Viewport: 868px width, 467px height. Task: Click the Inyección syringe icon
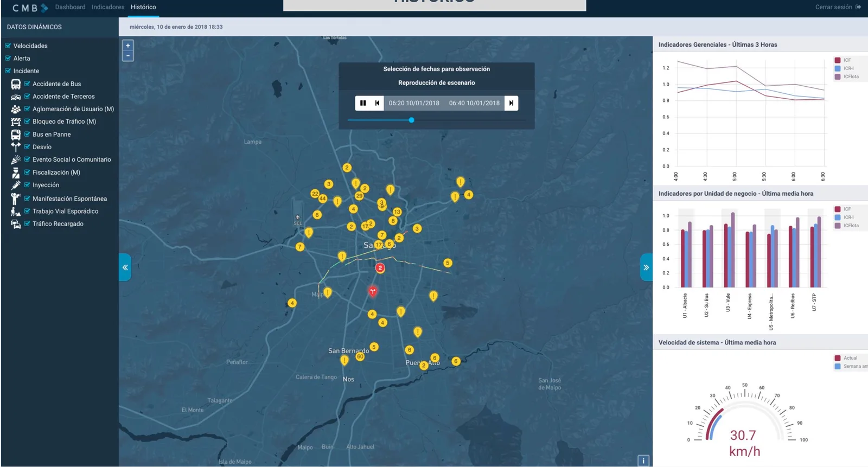pos(16,185)
